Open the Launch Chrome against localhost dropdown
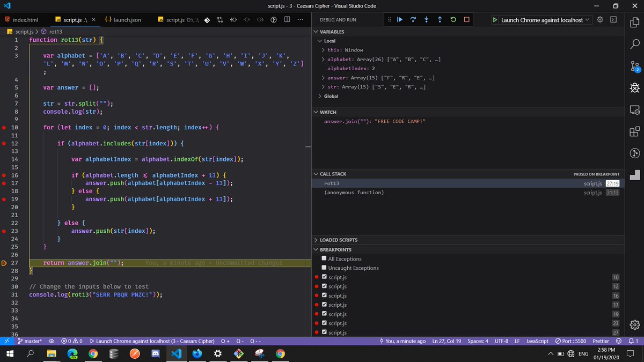 (x=541, y=20)
